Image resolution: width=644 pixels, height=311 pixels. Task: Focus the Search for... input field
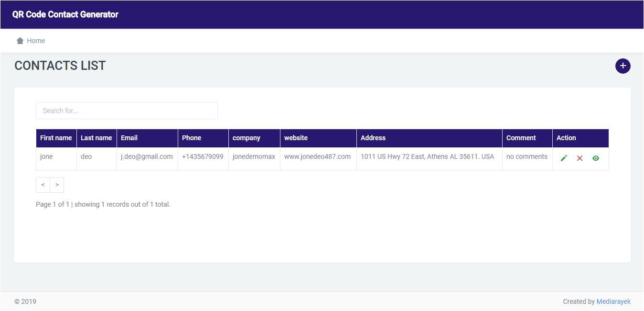click(x=127, y=111)
